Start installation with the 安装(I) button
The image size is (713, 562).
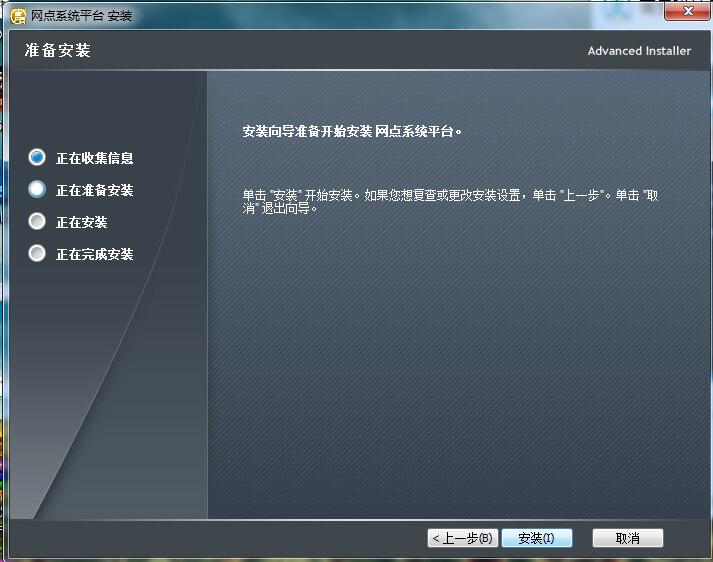[x=536, y=538]
